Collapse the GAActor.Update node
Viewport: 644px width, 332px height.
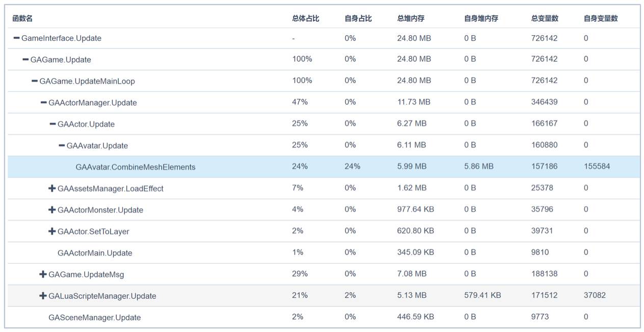point(53,124)
